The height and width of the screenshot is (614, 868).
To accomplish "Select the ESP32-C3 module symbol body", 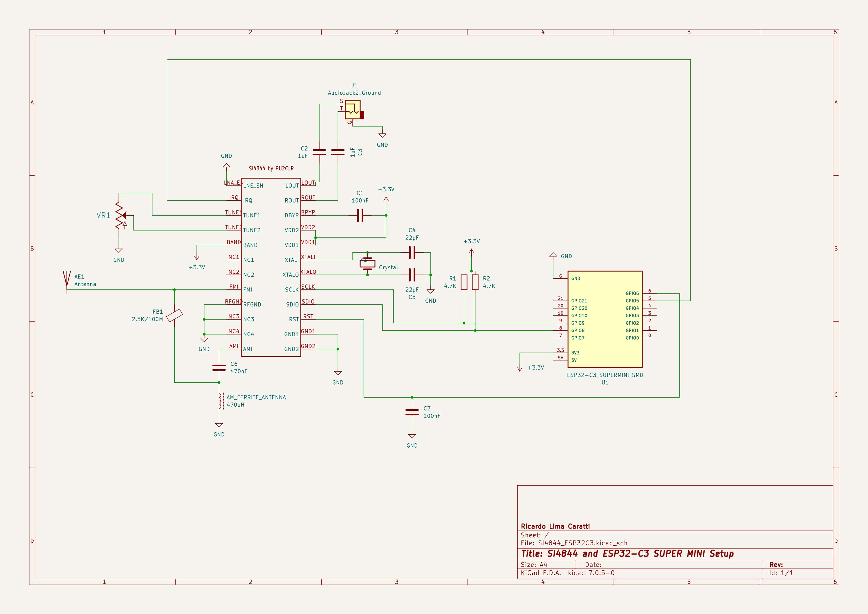I will (x=605, y=319).
